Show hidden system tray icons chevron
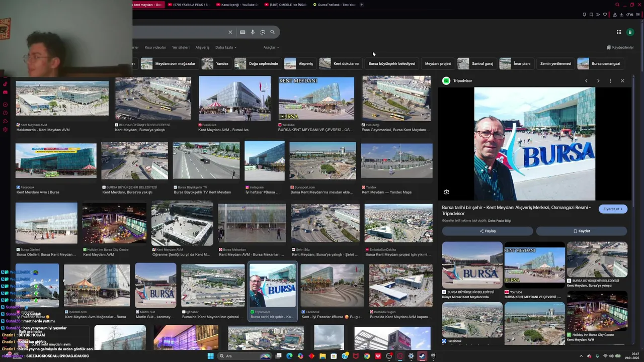 click(x=581, y=356)
